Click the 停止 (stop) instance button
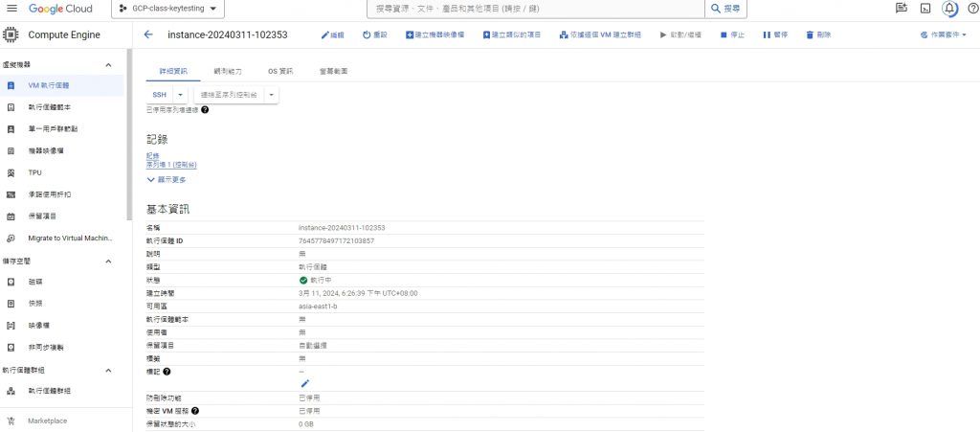980x432 pixels. pos(732,34)
